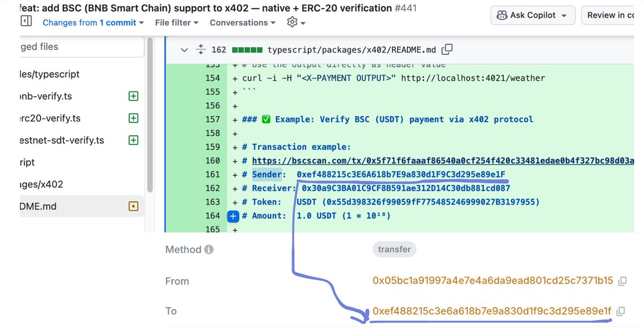Image resolution: width=644 pixels, height=335 pixels.
Task: Select the testnet-sdt-verify.ts file in tree
Action: [62, 140]
